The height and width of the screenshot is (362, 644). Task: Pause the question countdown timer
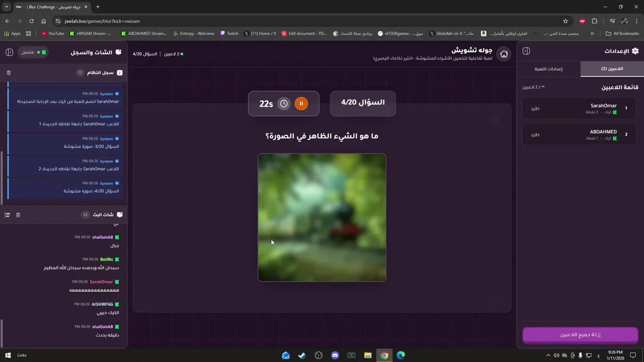301,104
